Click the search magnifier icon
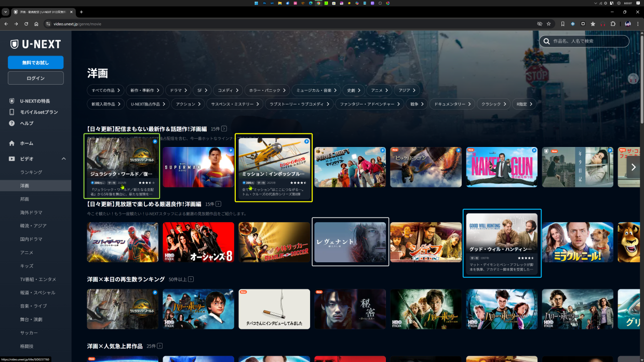Image resolution: width=644 pixels, height=362 pixels. coord(546,41)
